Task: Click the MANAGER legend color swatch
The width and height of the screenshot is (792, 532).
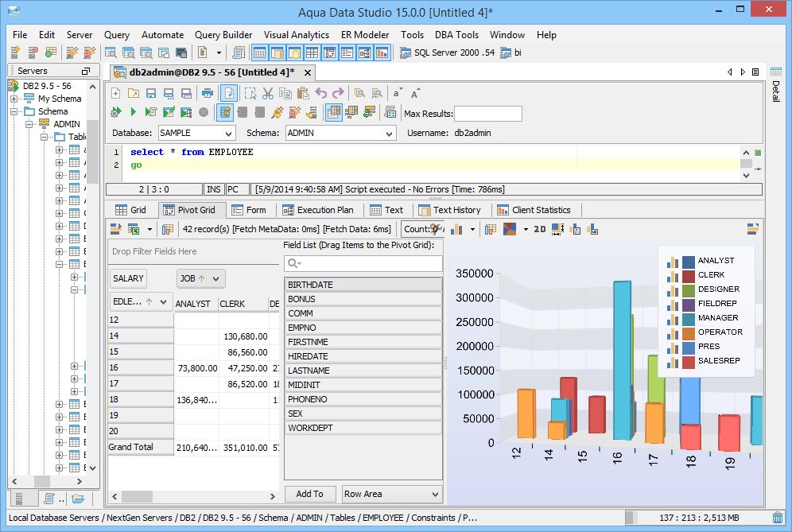Action: 689,320
